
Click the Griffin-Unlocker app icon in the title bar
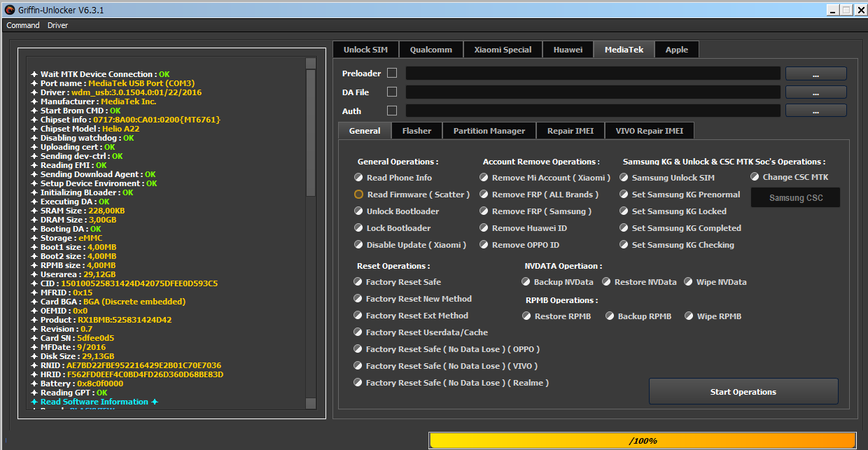coord(9,10)
